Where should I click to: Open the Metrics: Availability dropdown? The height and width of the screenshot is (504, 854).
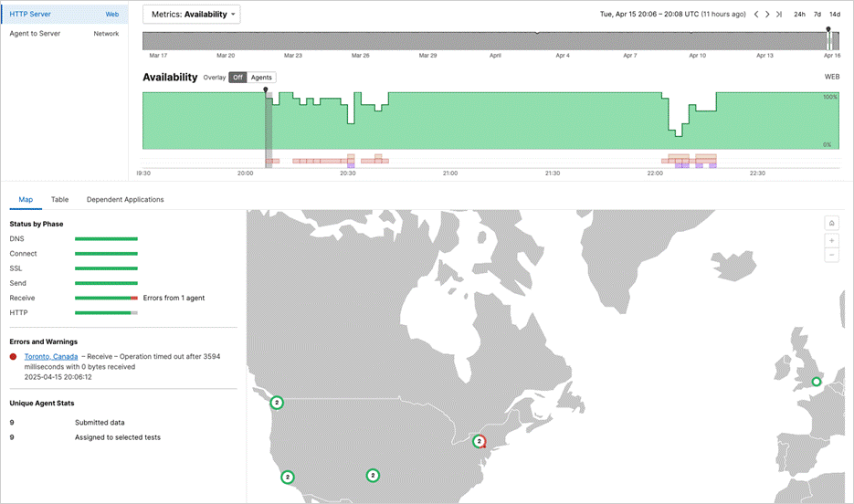(x=192, y=15)
